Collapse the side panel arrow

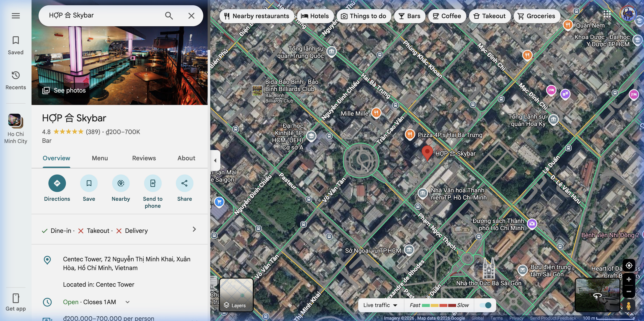[215, 160]
